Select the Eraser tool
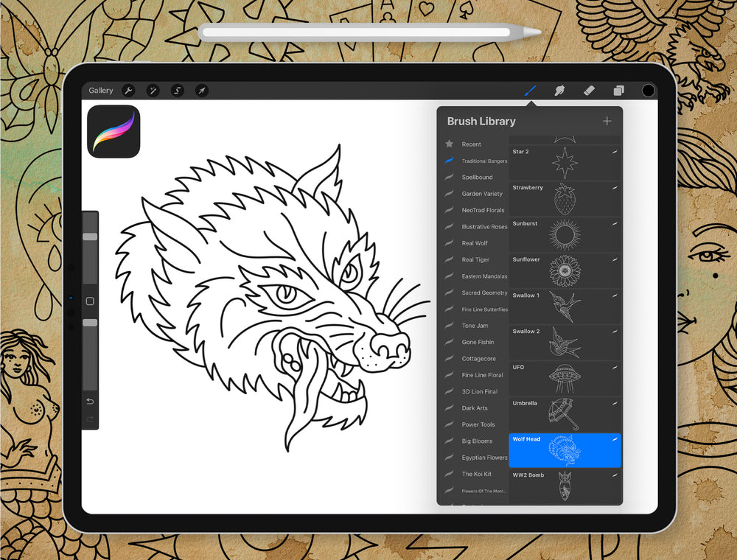The width and height of the screenshot is (737, 560). coord(589,91)
